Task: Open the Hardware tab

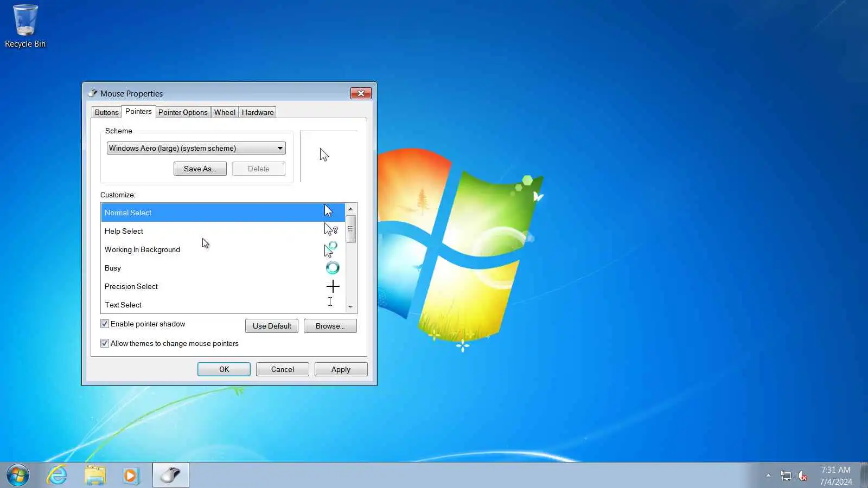Action: (258, 112)
